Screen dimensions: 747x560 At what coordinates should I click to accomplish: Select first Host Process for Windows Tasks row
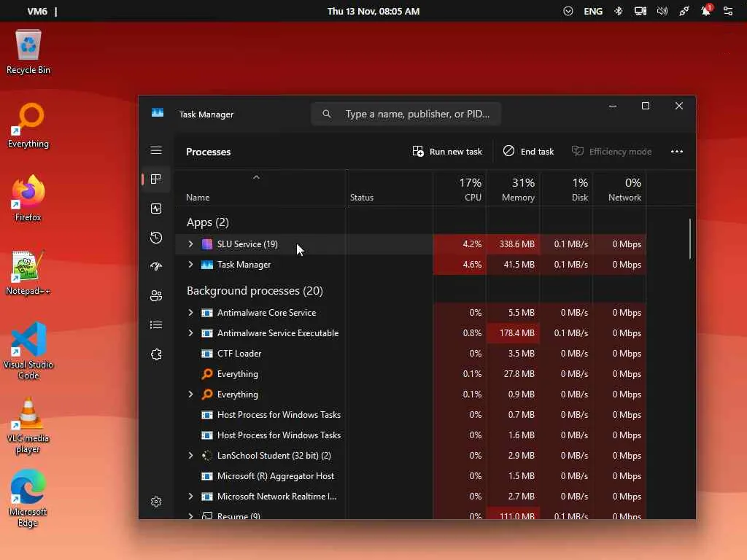411,415
